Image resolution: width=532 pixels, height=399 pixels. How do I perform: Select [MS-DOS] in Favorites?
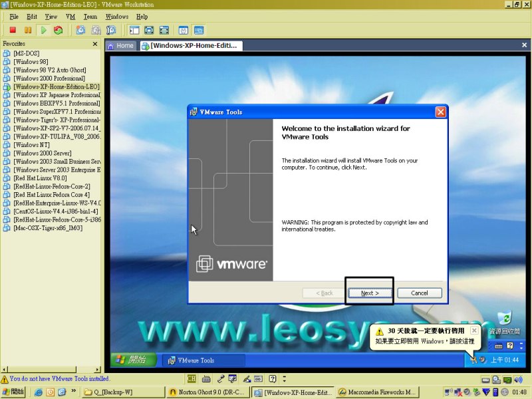click(26, 53)
